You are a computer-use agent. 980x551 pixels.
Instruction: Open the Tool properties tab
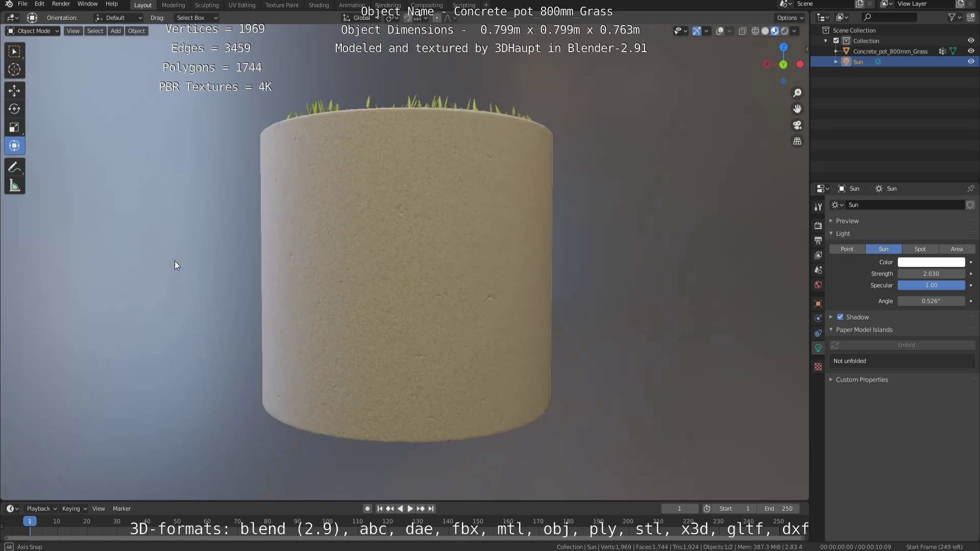(x=818, y=206)
